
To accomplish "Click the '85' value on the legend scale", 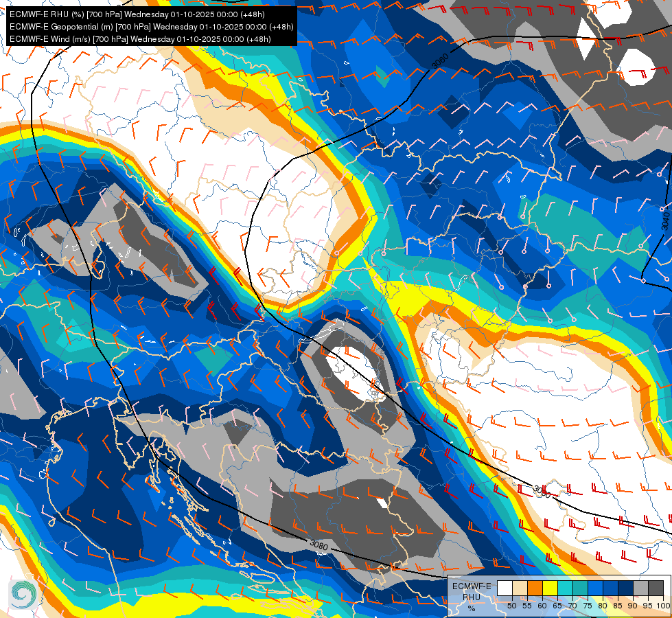I will click(x=618, y=606).
